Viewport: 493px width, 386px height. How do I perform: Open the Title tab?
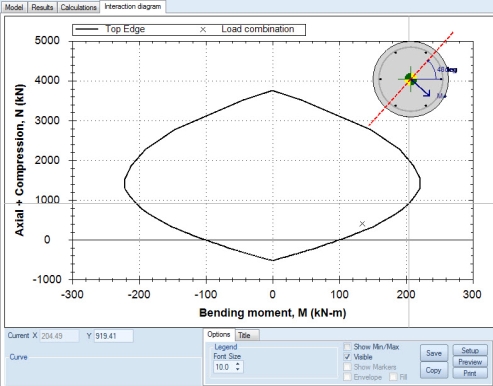(247, 335)
